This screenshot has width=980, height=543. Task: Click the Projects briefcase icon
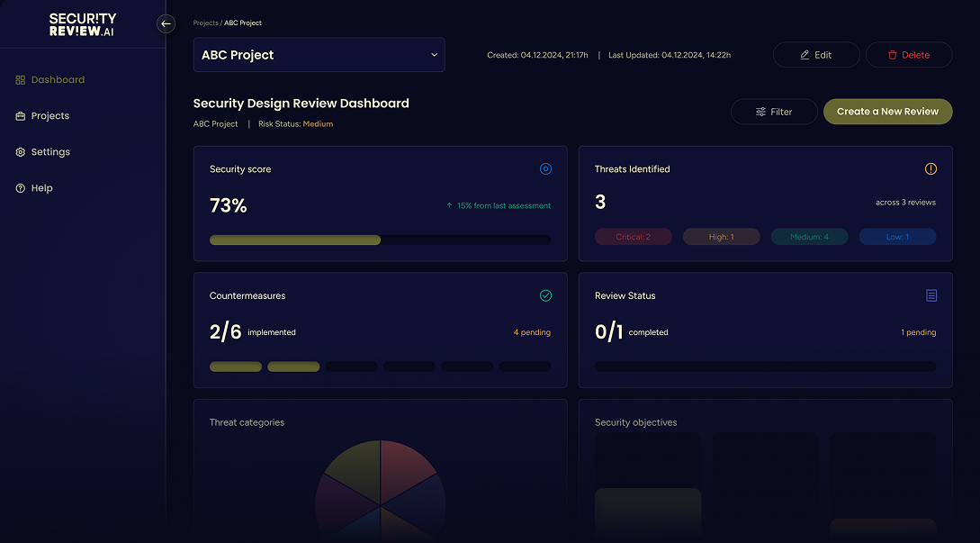[x=21, y=116]
